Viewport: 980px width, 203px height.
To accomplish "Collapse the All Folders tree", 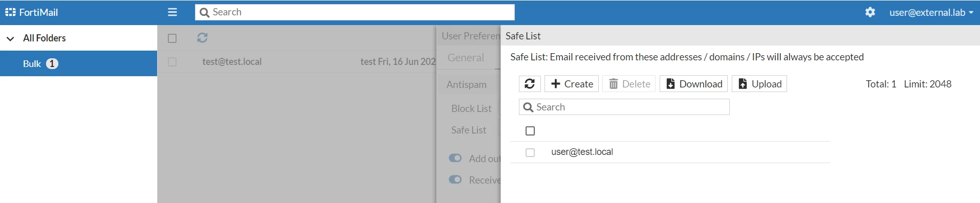I will (10, 38).
